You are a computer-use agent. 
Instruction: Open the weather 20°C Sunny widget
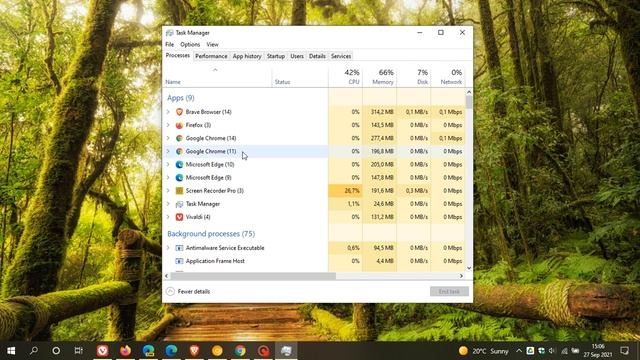click(x=484, y=351)
